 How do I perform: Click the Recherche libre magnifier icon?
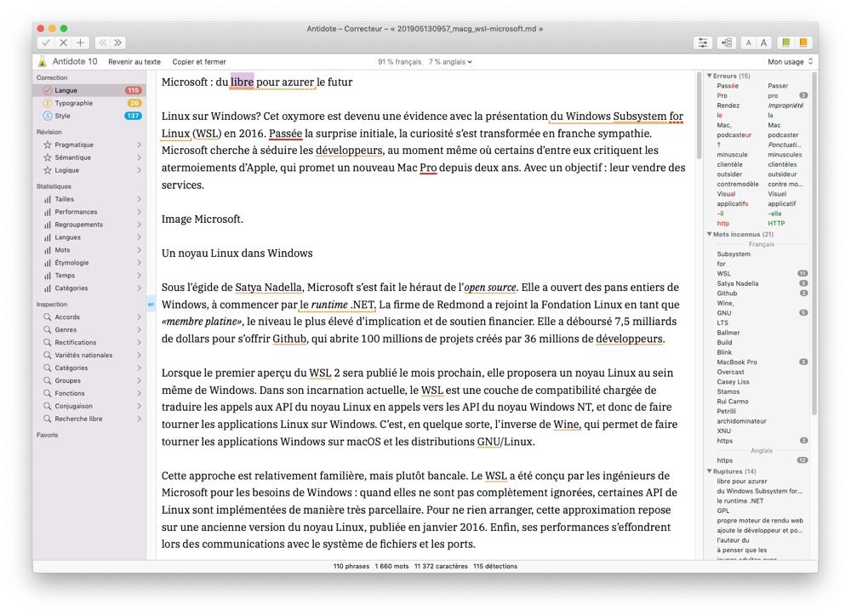click(47, 419)
